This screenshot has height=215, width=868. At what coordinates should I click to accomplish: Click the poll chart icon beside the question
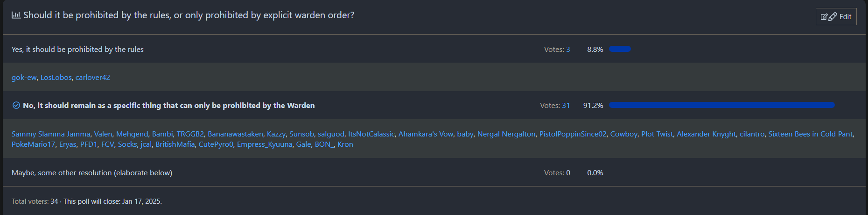pyautogui.click(x=16, y=15)
